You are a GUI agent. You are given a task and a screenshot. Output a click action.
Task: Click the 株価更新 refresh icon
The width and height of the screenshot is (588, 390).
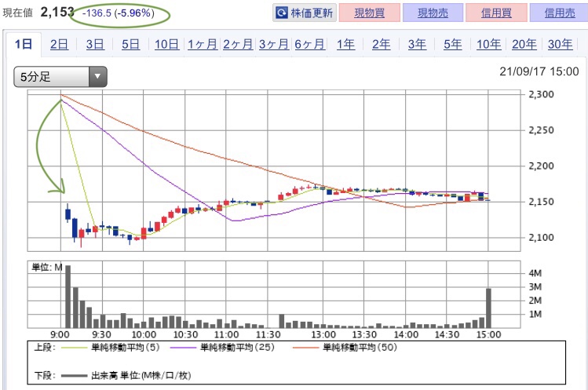point(281,13)
